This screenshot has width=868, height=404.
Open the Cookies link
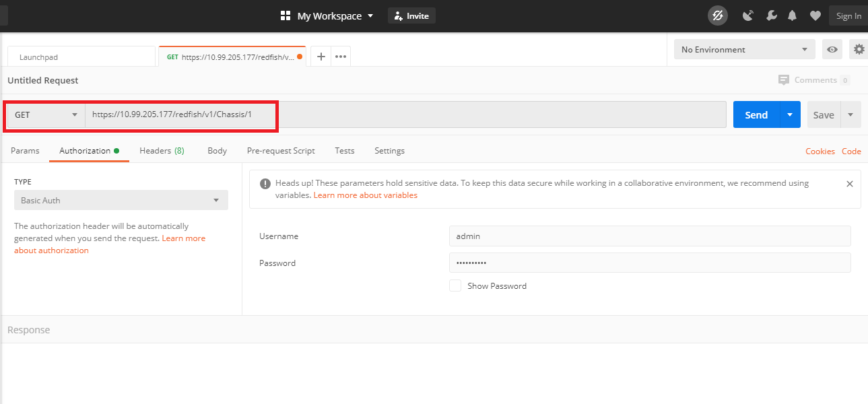pos(820,151)
